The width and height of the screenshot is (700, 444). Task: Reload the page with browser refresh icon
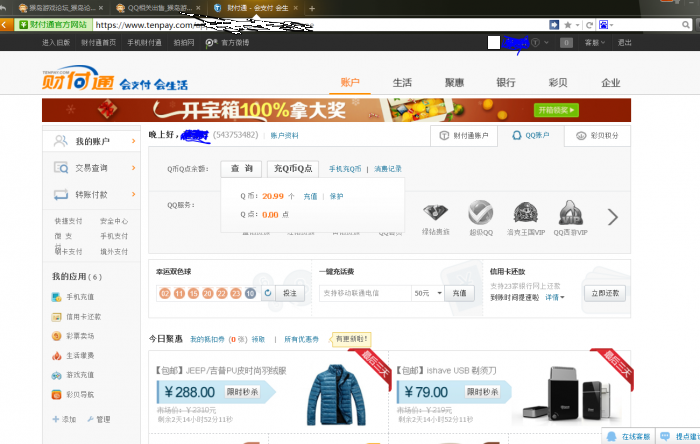coord(589,25)
